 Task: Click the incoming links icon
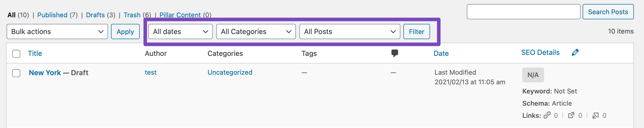[595, 116]
